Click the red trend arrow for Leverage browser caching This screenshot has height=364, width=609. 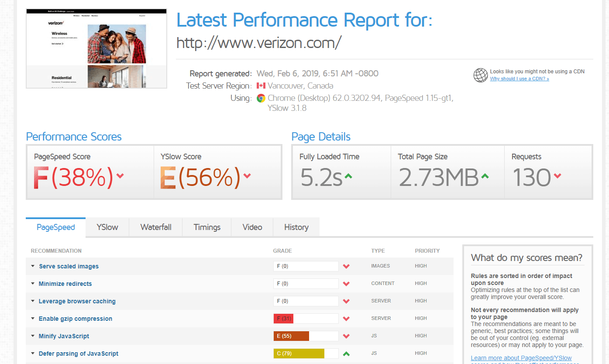point(346,301)
